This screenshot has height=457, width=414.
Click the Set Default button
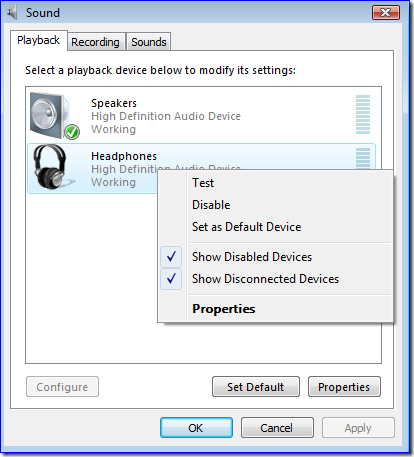256,387
